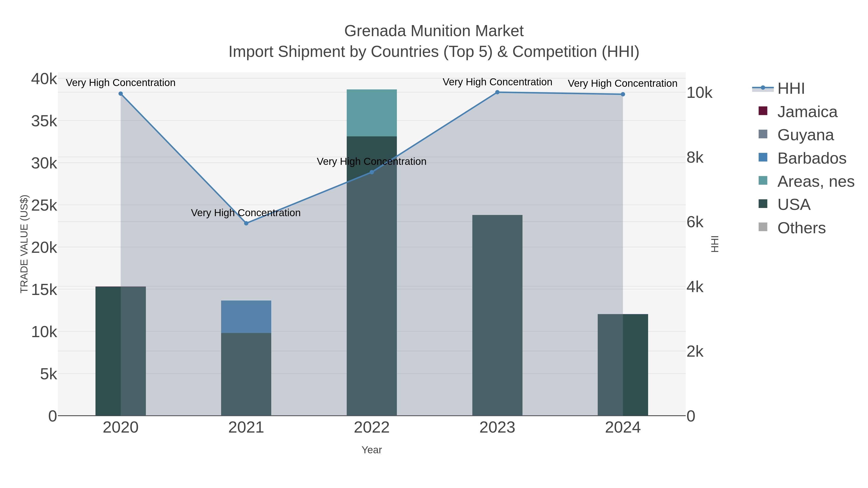Click the Areas, nes teal swatch
This screenshot has height=488, width=868.
click(763, 180)
